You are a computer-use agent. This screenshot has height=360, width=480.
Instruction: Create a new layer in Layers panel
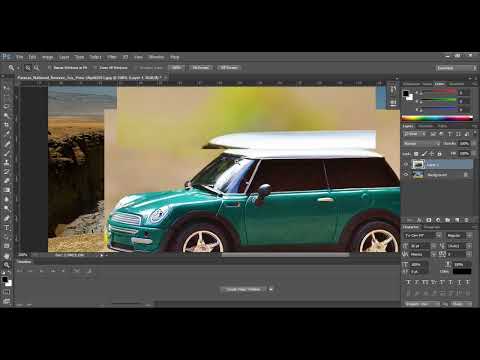[457, 220]
